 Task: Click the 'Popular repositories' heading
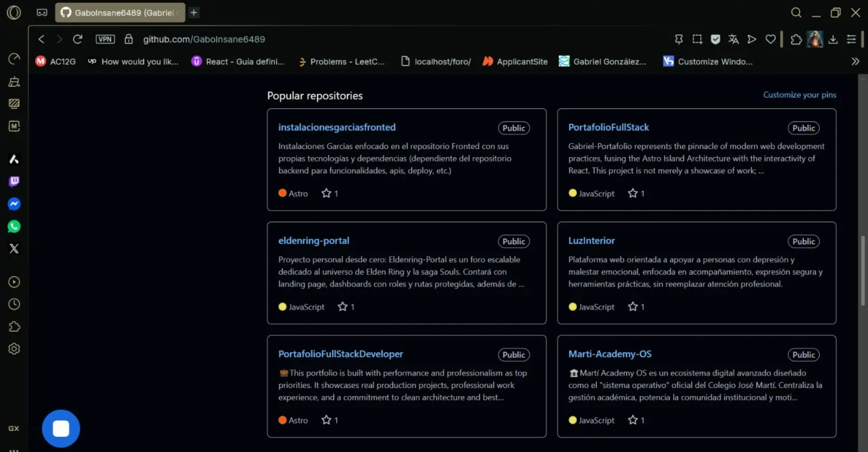tap(315, 95)
